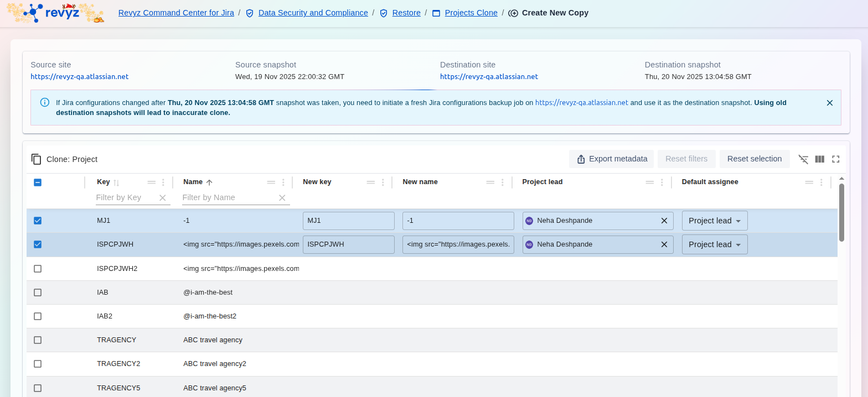The height and width of the screenshot is (397, 868).
Task: Toggle full screen table view
Action: (836, 159)
